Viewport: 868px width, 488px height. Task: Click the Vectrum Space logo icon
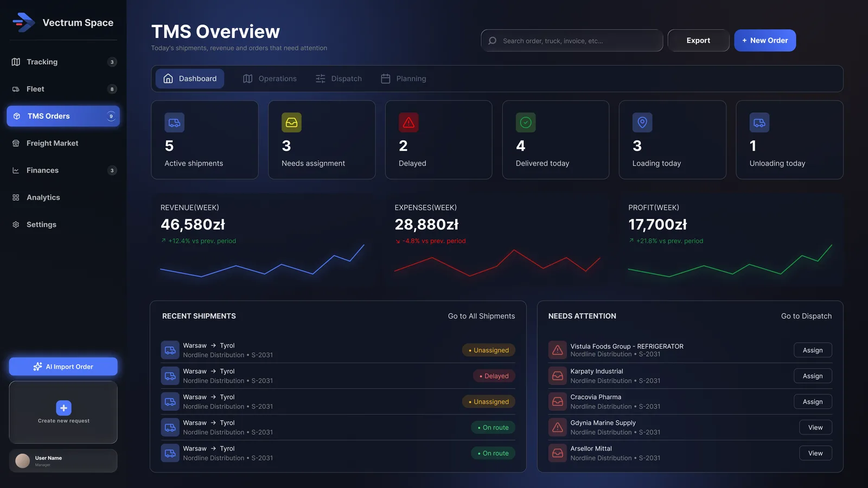(x=23, y=23)
